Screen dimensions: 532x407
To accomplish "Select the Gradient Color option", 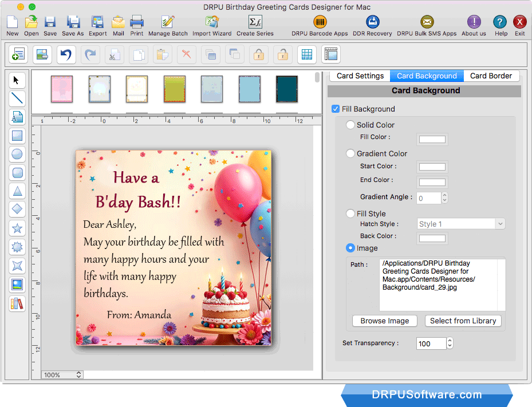I will pos(350,153).
